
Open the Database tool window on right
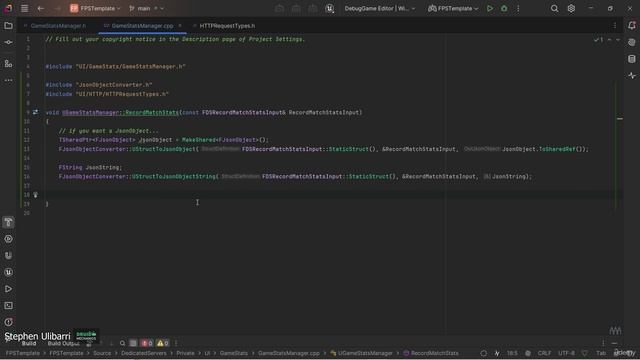[x=632, y=59]
